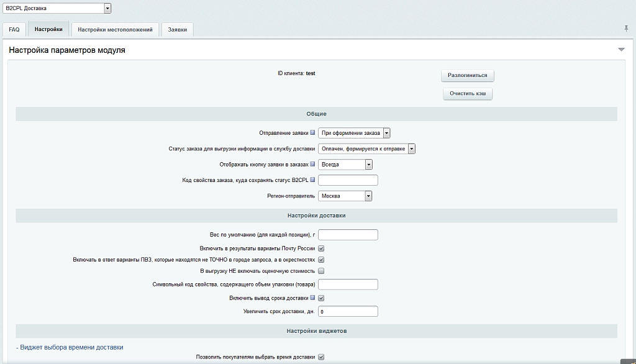Toggle Включить вывод срока доставки checkbox
The width and height of the screenshot is (636, 364).
click(x=321, y=298)
